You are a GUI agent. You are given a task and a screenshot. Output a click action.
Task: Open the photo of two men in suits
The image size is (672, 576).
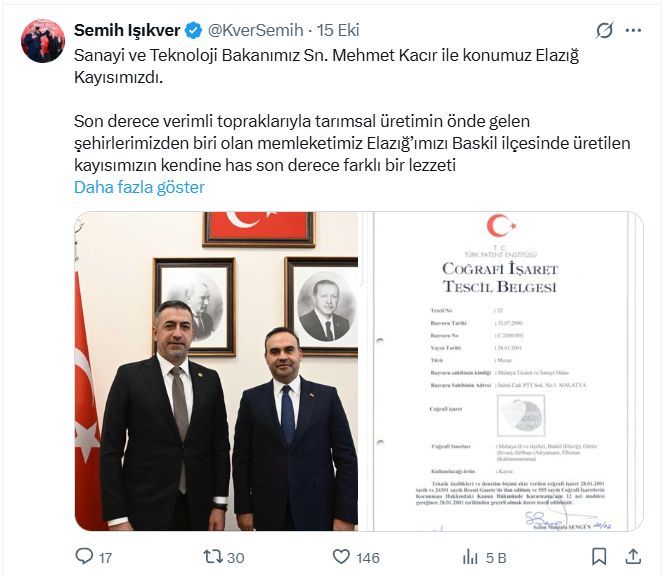[x=216, y=371]
